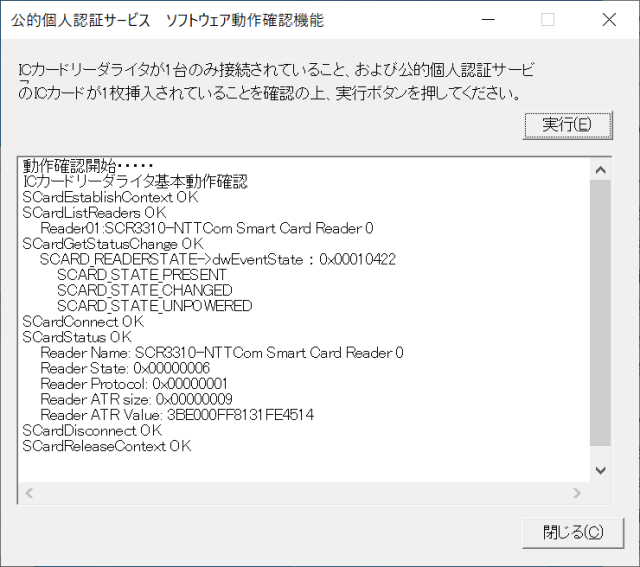Click the SCardDisconnect OK line
The image size is (640, 567).
[92, 430]
